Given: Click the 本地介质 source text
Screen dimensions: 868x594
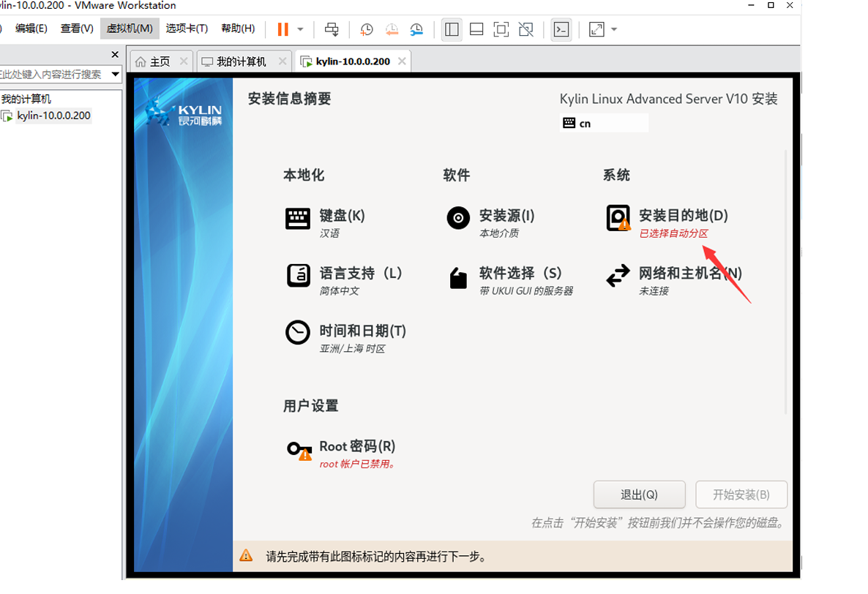Looking at the screenshot, I should tap(498, 233).
